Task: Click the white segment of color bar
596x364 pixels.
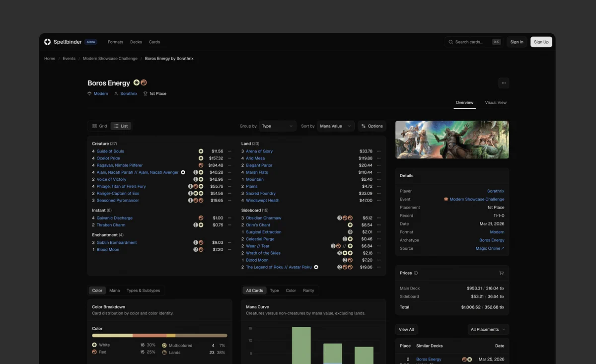Action: (112, 336)
